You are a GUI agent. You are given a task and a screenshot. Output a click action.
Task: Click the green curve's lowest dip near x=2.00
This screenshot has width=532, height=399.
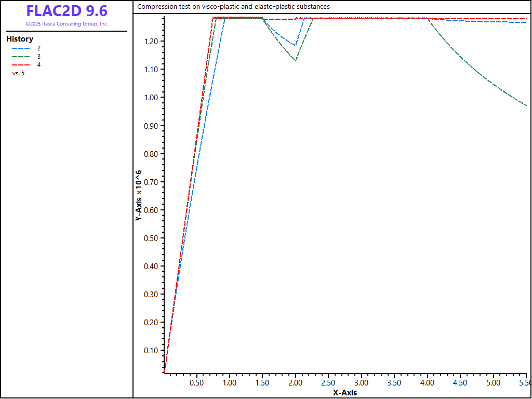tap(296, 60)
